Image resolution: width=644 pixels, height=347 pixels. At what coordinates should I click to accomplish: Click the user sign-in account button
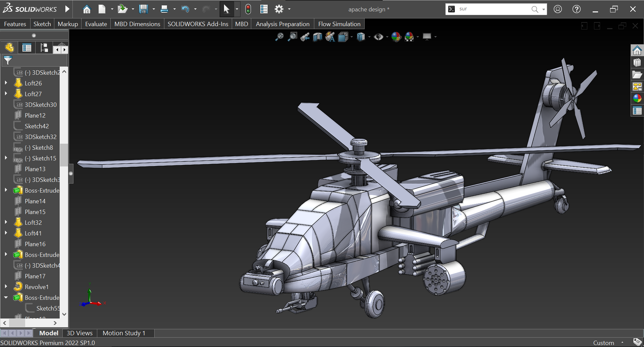click(557, 9)
